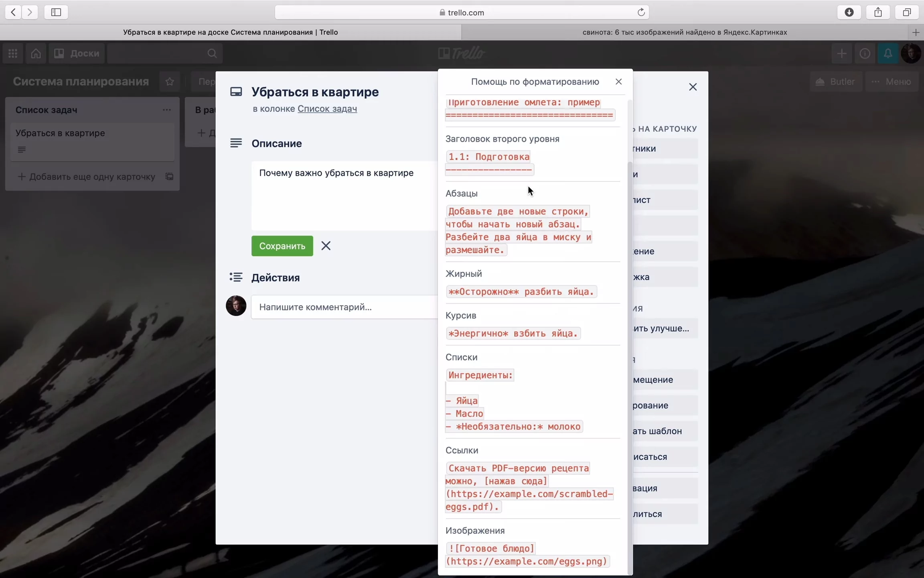Click the trello.com address bar
The height and width of the screenshot is (578, 924).
[462, 12]
